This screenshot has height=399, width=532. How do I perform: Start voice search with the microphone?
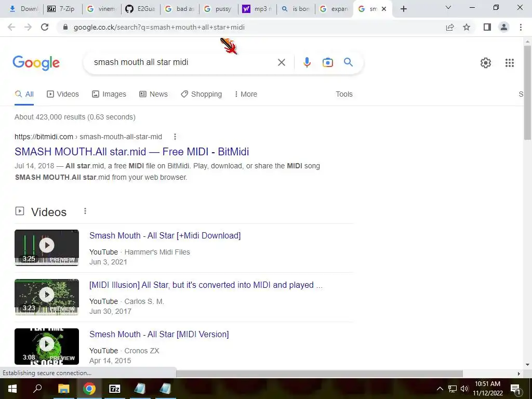coord(307,62)
